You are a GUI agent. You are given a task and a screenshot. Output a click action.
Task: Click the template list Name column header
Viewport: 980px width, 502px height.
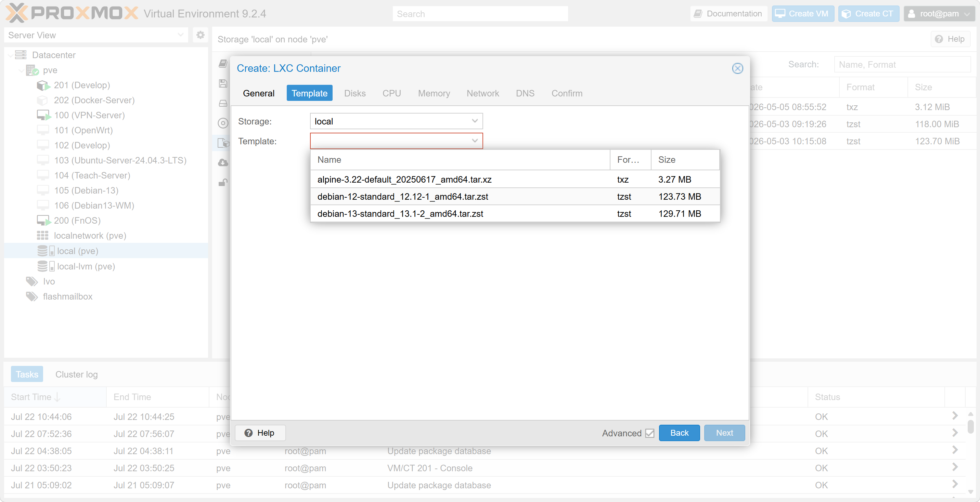460,160
